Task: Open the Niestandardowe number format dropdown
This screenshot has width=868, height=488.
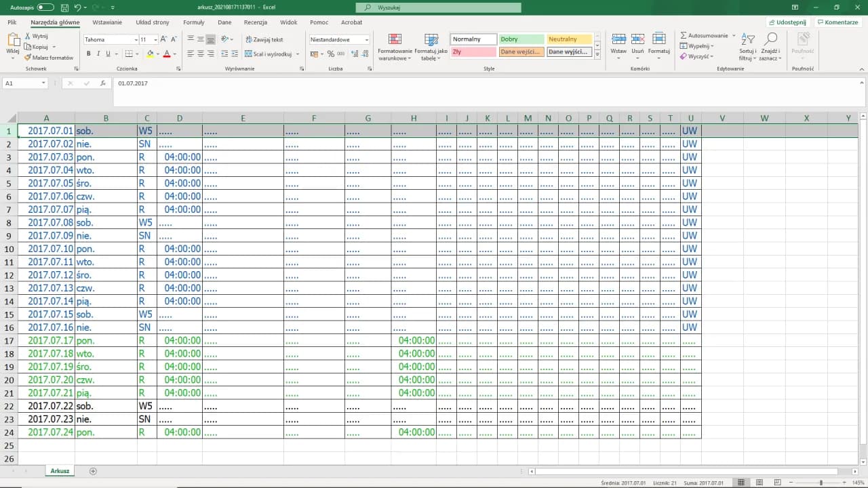Action: [367, 40]
